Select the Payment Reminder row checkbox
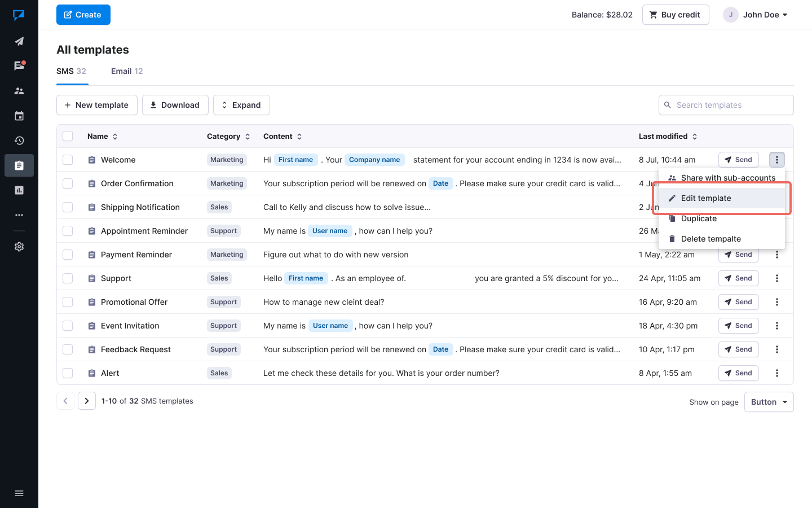 tap(68, 255)
